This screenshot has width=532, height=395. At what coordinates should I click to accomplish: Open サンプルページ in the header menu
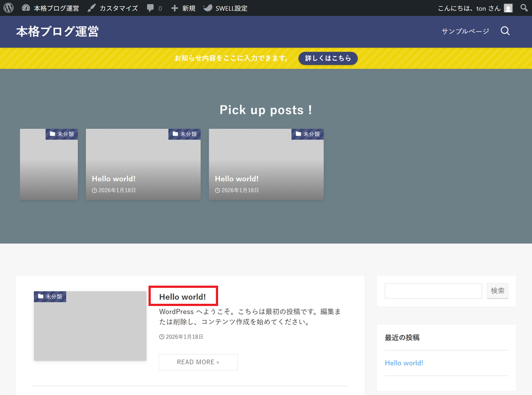(465, 31)
